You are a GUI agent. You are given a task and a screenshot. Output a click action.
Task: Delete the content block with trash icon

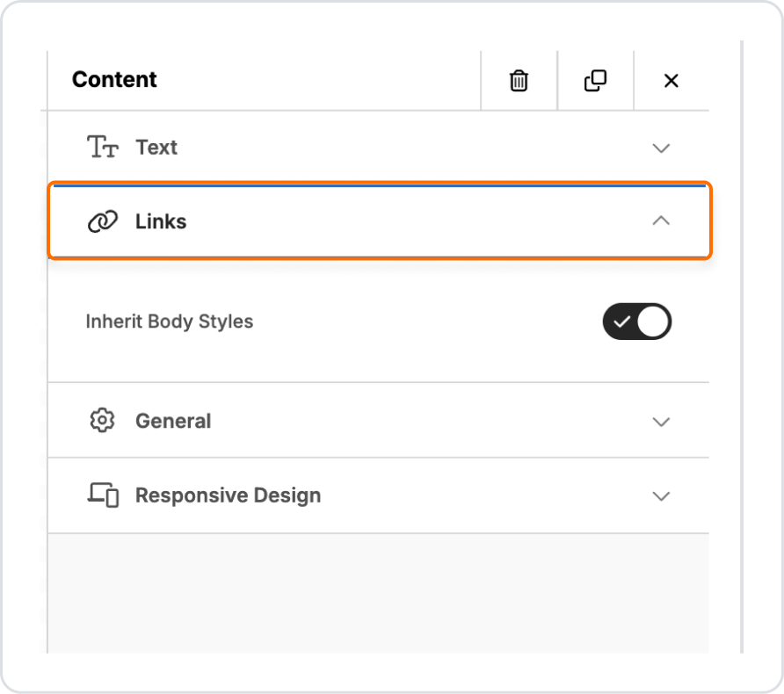click(519, 81)
